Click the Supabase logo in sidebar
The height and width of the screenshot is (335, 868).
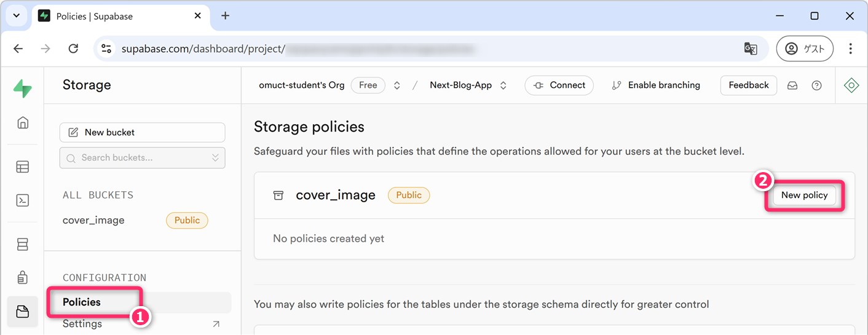(22, 89)
